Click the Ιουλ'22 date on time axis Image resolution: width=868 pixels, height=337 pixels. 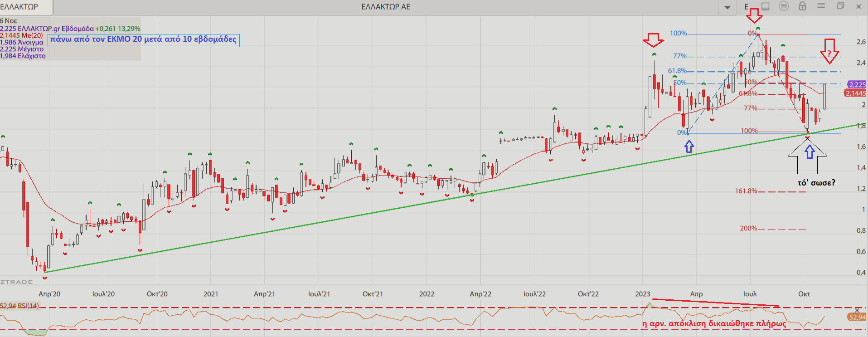[x=534, y=294]
